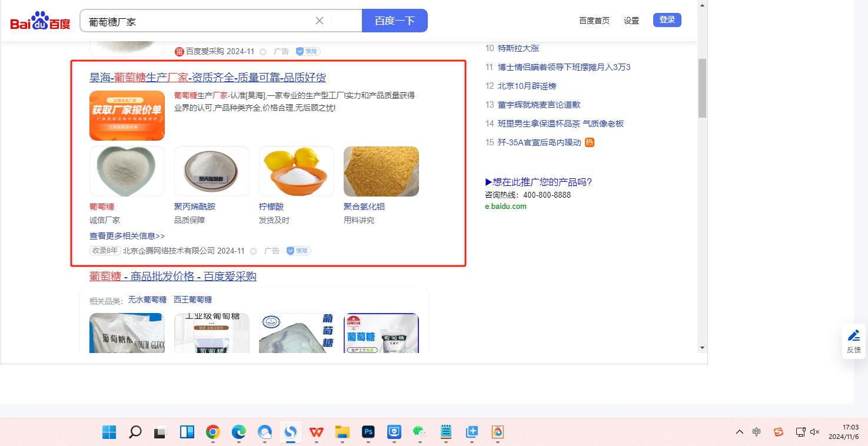Expand dropdown arrow next to 百度爱采购 2024-11

(x=263, y=52)
